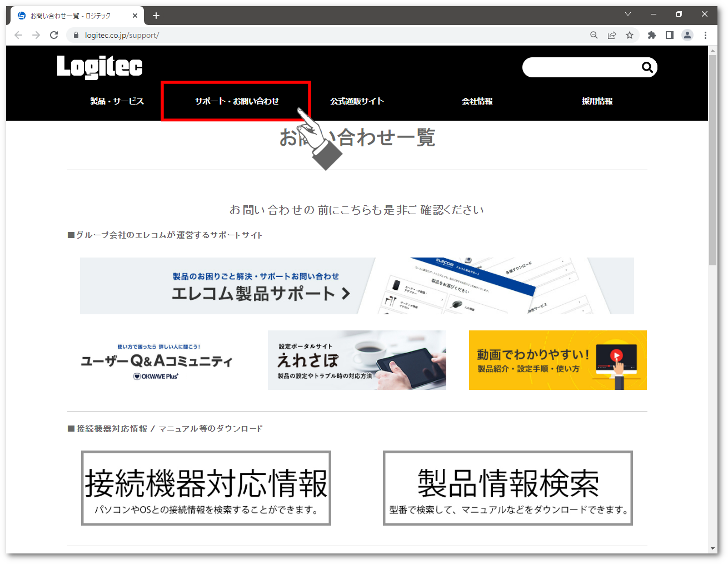Image resolution: width=728 pixels, height=564 pixels.
Task: Reload the page with the refresh icon
Action: pyautogui.click(x=54, y=35)
